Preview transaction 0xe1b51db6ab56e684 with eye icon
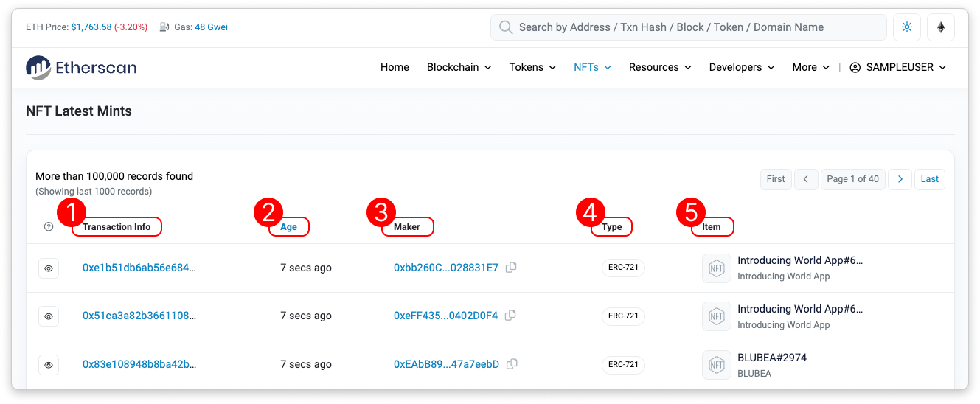Image resolution: width=980 pixels, height=404 pixels. (x=49, y=268)
